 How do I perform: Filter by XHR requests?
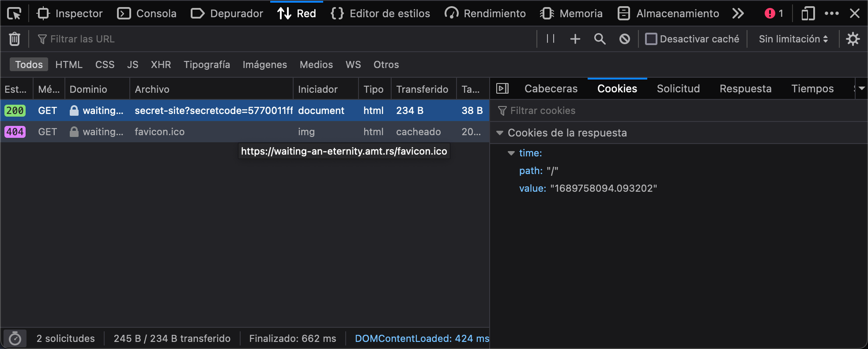tap(161, 64)
